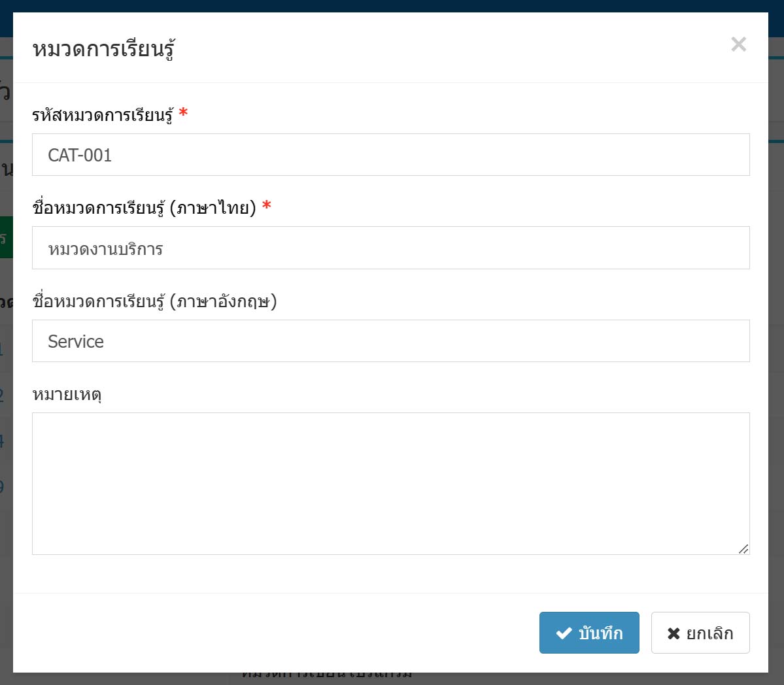Click the dialog title หมวดการเรียนรู้

(x=103, y=49)
